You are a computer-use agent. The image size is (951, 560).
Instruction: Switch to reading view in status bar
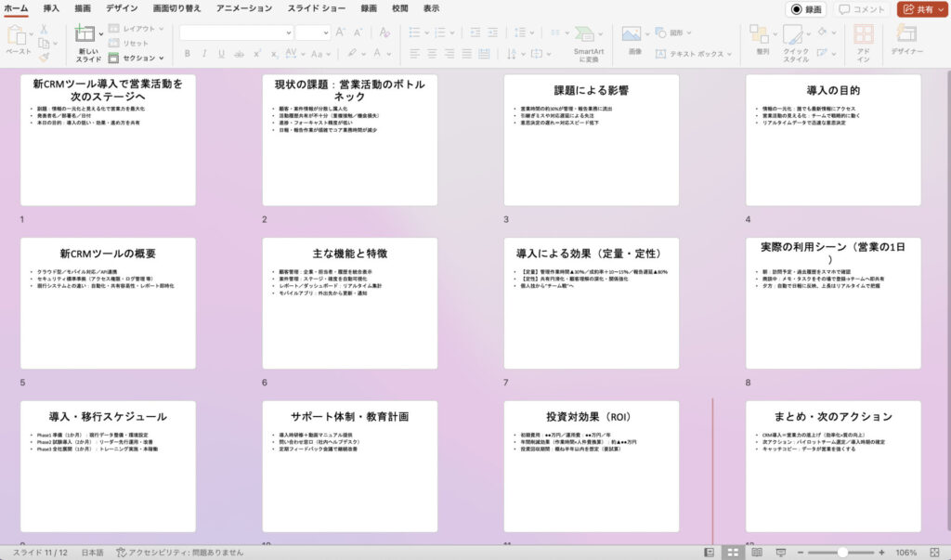click(756, 552)
